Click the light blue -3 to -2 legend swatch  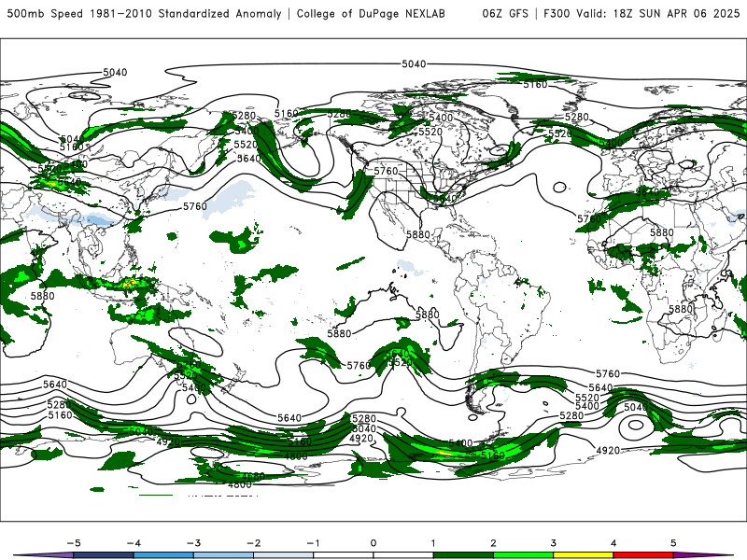[223, 555]
